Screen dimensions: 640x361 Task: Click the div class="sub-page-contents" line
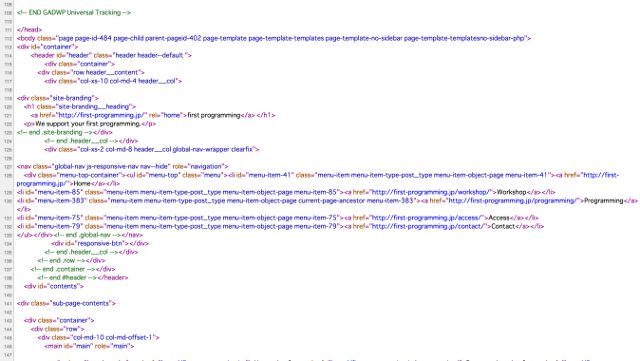click(x=66, y=303)
